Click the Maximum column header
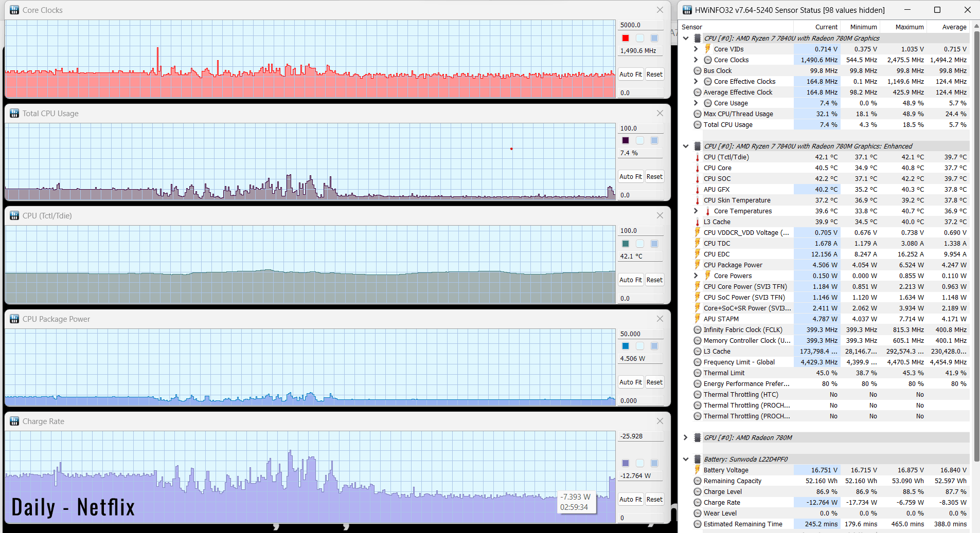The width and height of the screenshot is (980, 533). pyautogui.click(x=904, y=27)
